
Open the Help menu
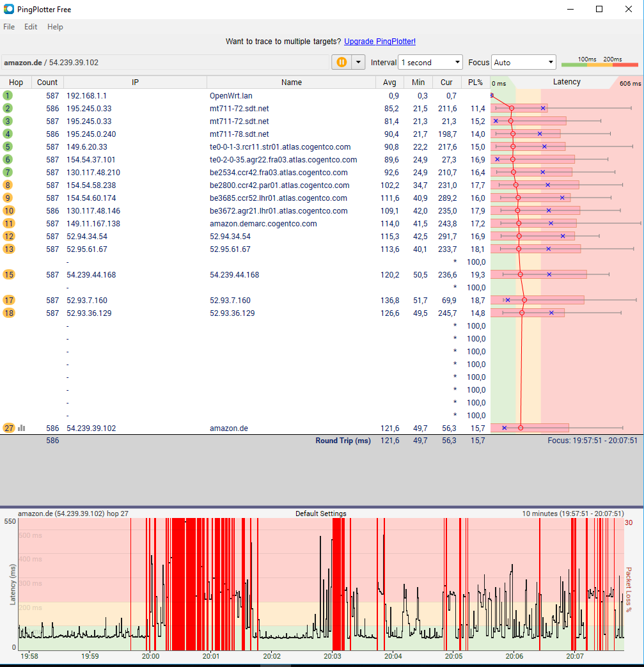pos(55,26)
